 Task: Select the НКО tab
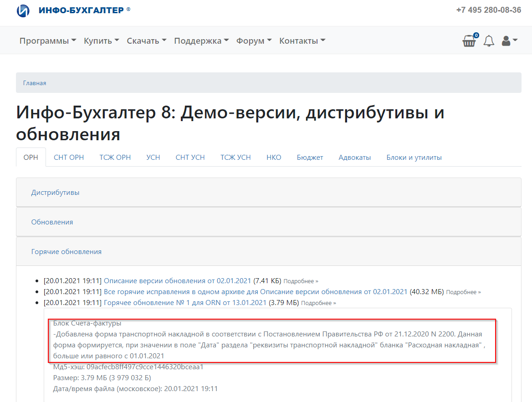(274, 158)
